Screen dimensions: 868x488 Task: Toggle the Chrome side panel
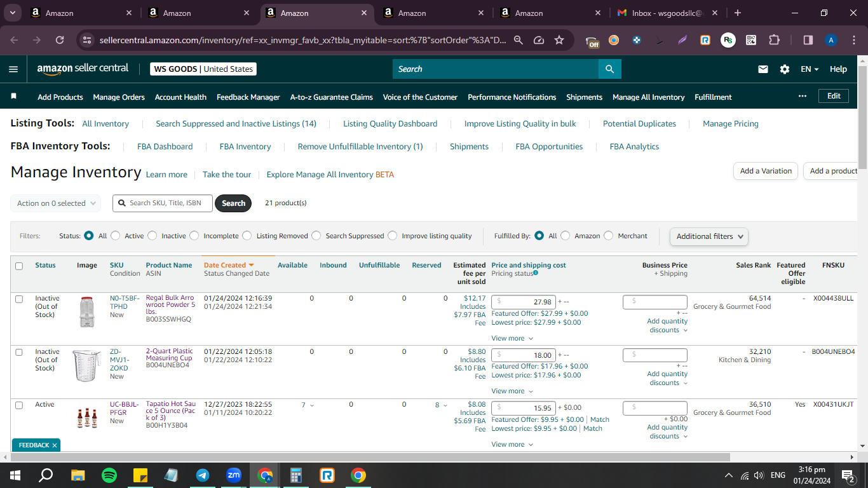pyautogui.click(x=808, y=40)
